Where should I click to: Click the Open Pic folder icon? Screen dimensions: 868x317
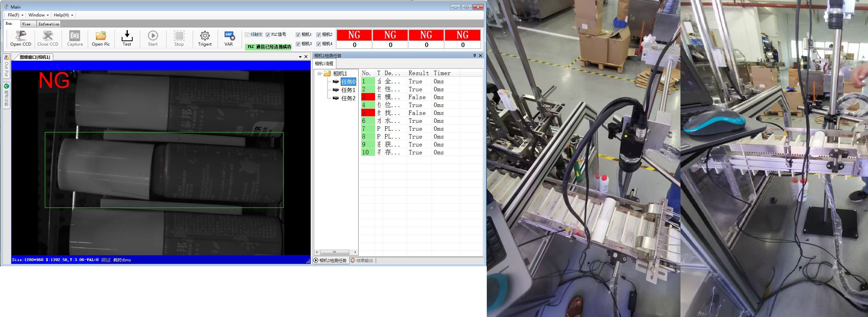[x=101, y=36]
